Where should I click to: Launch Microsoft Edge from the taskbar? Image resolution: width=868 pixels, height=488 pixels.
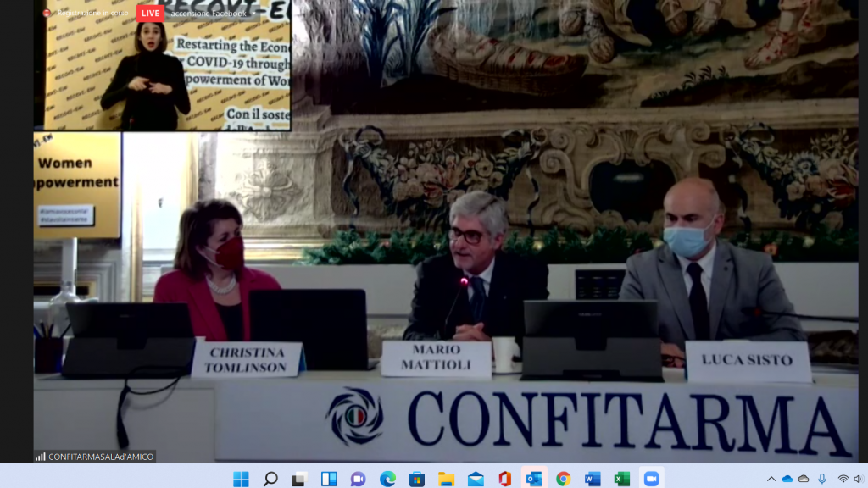[x=387, y=479]
